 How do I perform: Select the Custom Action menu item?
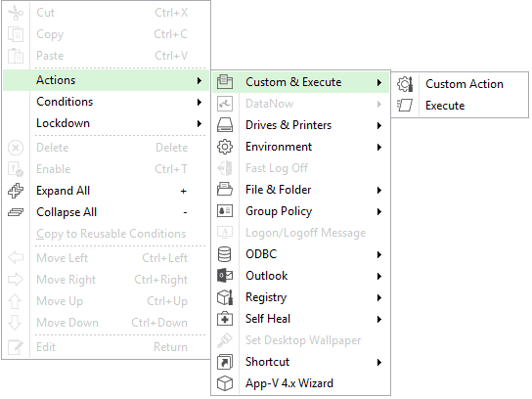pyautogui.click(x=460, y=84)
